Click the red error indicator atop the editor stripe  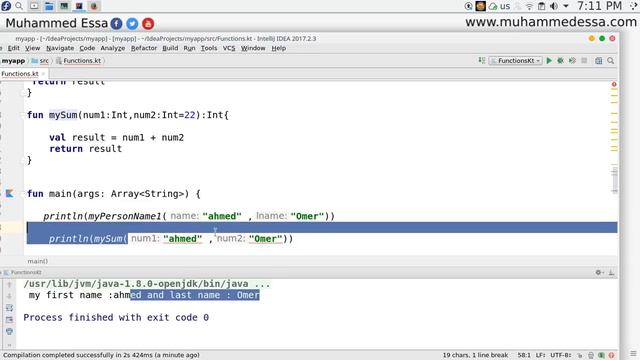point(614,84)
